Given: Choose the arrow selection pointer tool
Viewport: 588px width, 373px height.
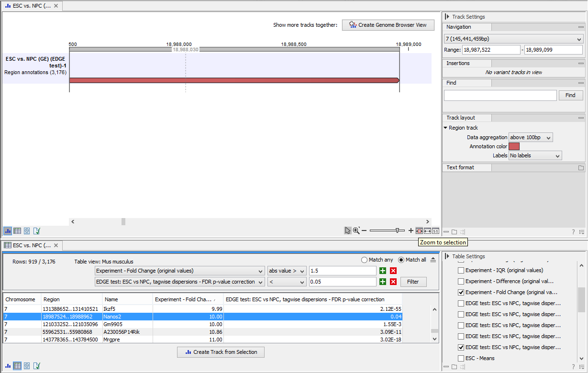Looking at the screenshot, I should click(x=348, y=230).
